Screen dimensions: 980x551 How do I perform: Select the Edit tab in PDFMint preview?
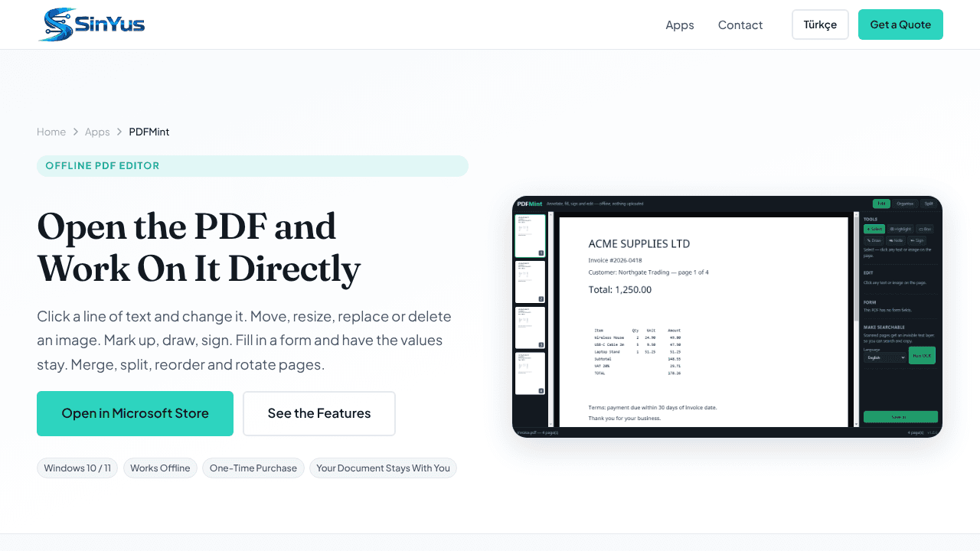coord(881,204)
